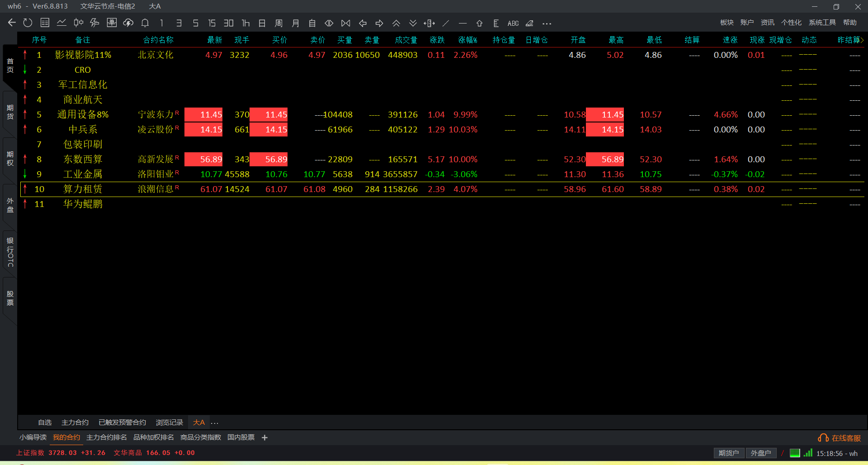Select the eraser tool icon

(529, 23)
